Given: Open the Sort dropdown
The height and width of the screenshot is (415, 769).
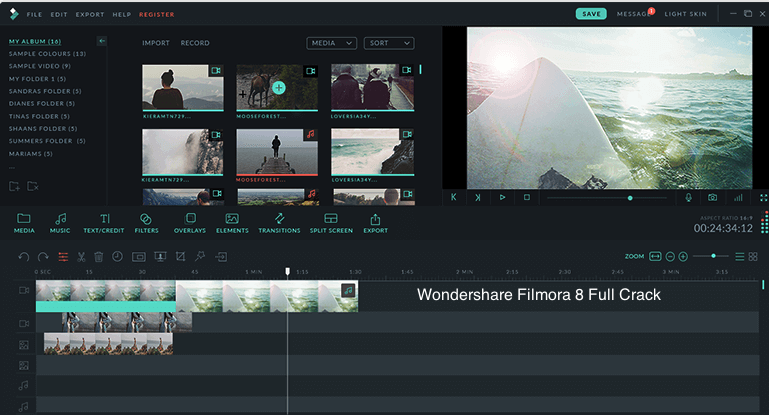Looking at the screenshot, I should (x=389, y=43).
